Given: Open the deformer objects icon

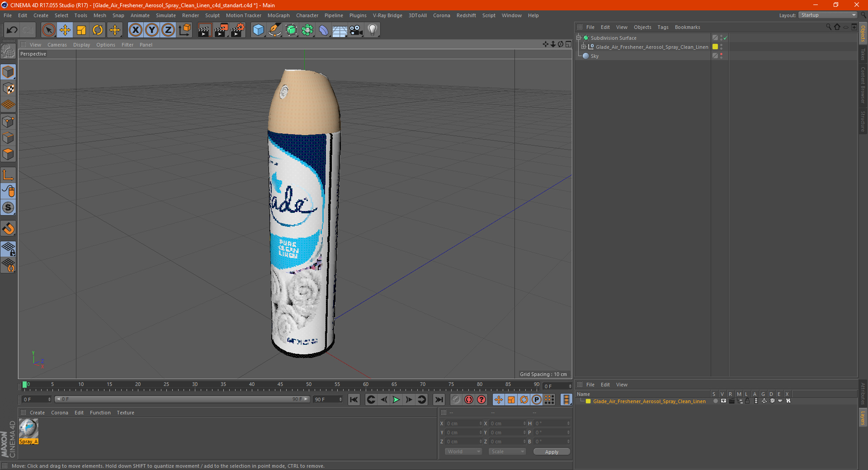Looking at the screenshot, I should click(x=324, y=30).
